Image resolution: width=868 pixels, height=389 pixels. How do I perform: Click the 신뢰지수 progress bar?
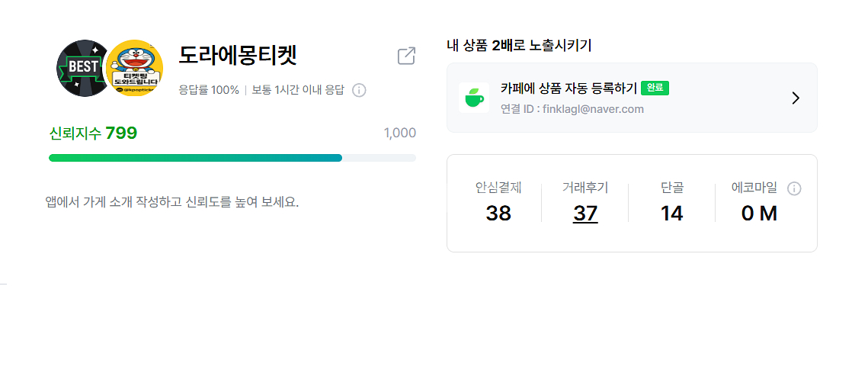click(232, 158)
